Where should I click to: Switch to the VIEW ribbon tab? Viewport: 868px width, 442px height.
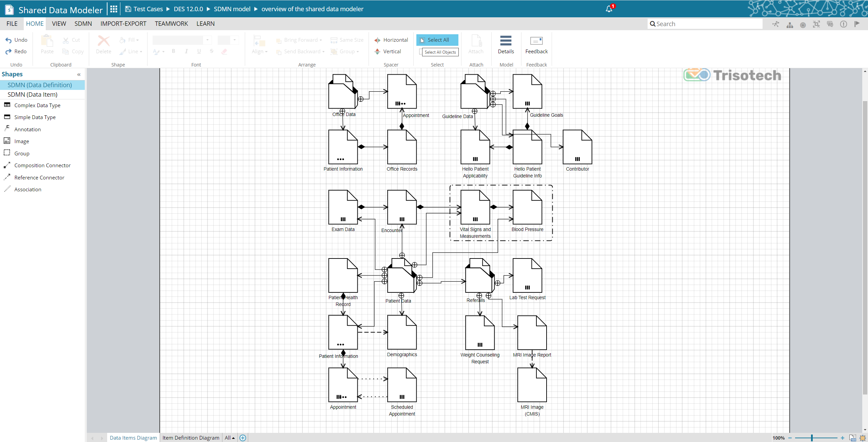pyautogui.click(x=59, y=24)
